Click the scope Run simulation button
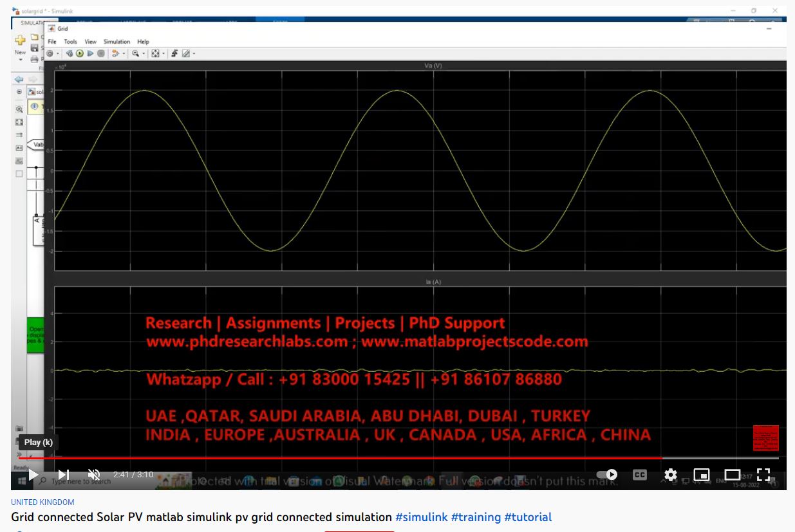The height and width of the screenshot is (532, 795). 80,53
